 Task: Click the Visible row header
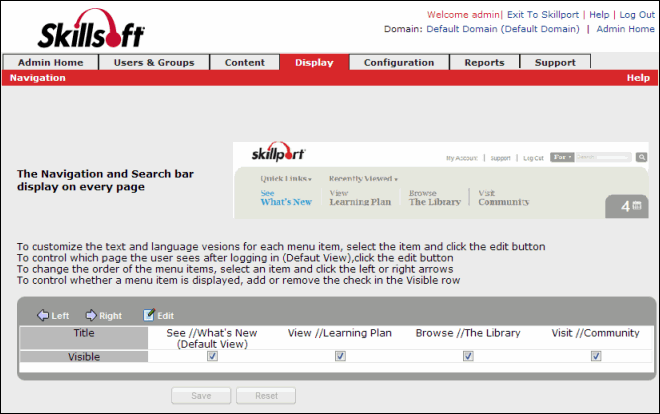click(84, 357)
